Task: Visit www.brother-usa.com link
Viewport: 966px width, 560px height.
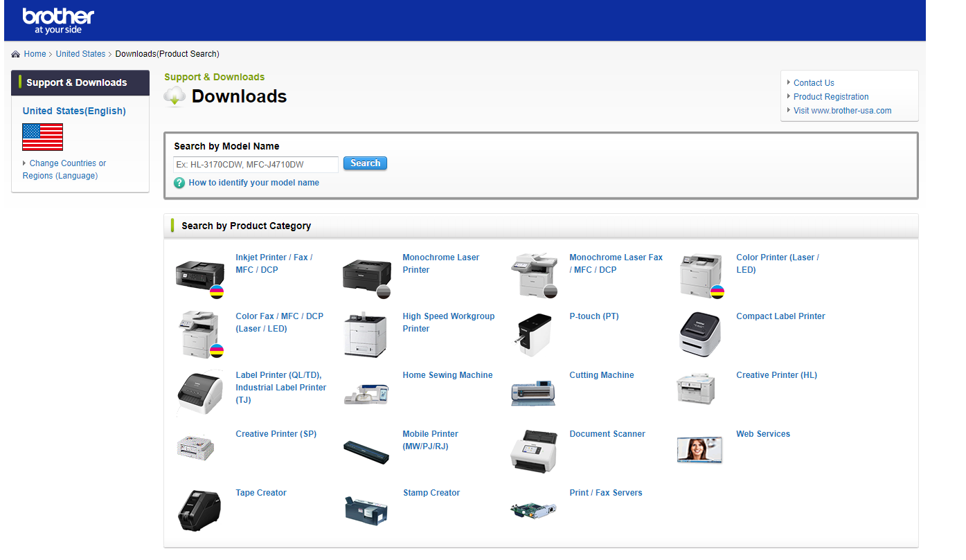Action: click(843, 111)
